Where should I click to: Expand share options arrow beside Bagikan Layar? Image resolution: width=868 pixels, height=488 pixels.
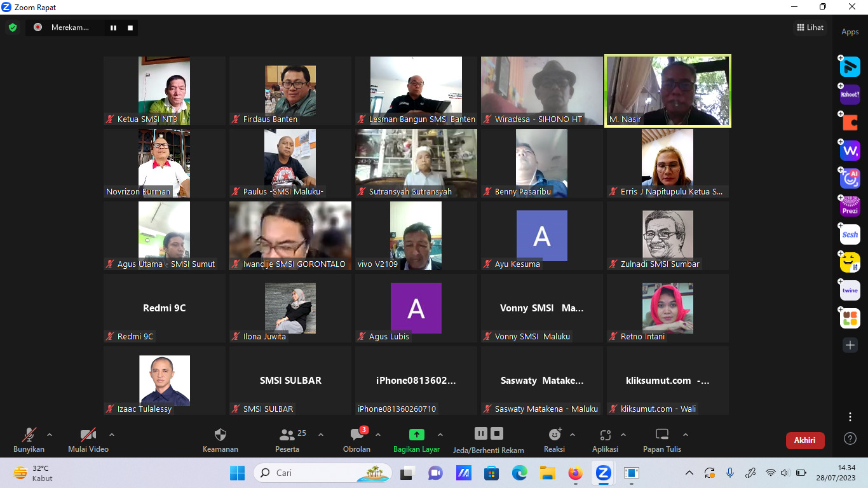pos(440,435)
